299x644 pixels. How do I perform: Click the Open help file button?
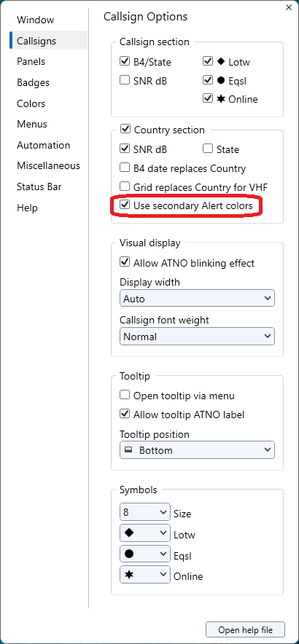[x=245, y=629]
